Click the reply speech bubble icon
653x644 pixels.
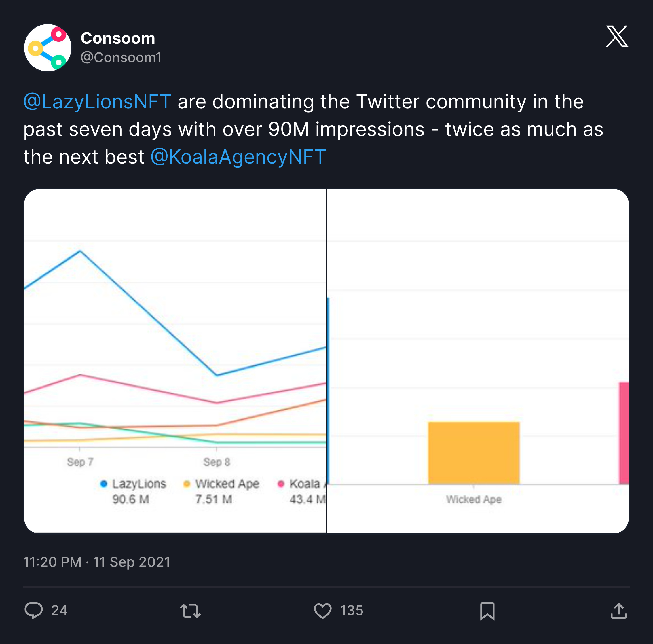[x=33, y=611]
